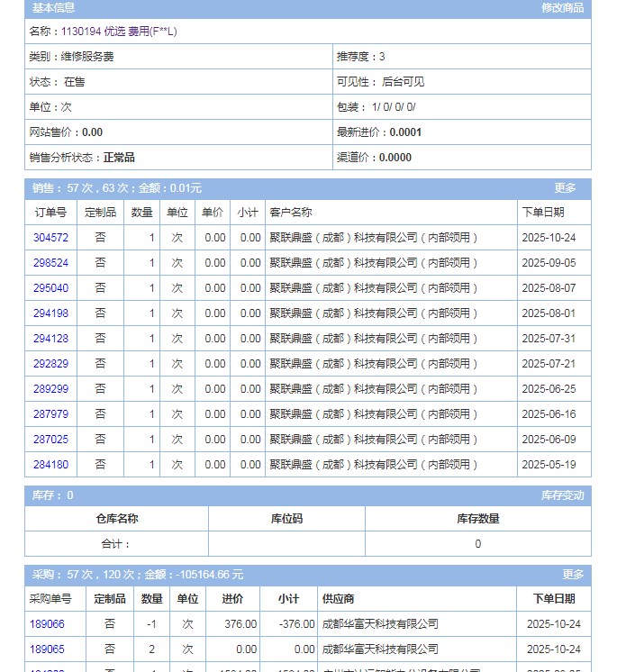635x672 pixels.
Task: Select order number 295040
Action: click(x=50, y=288)
